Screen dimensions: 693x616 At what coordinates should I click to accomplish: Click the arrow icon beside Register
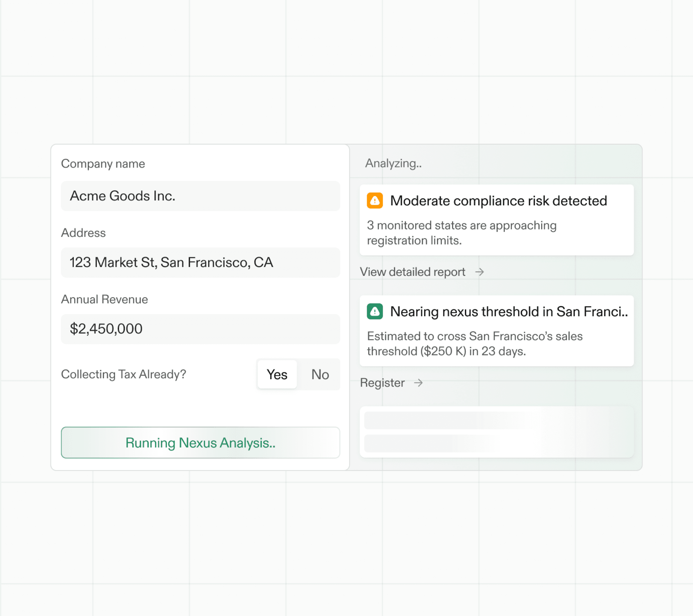coord(418,383)
